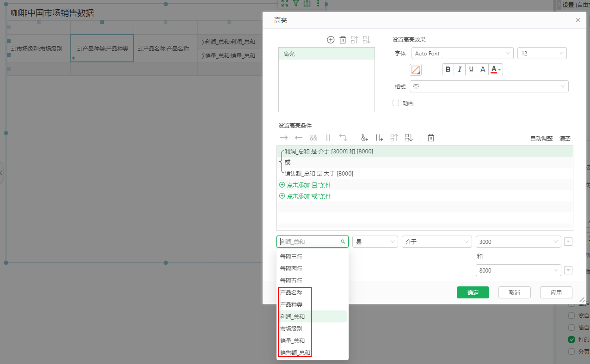Click the && join-conditions icon
Image resolution: width=590 pixels, height=364 pixels.
coord(313,138)
